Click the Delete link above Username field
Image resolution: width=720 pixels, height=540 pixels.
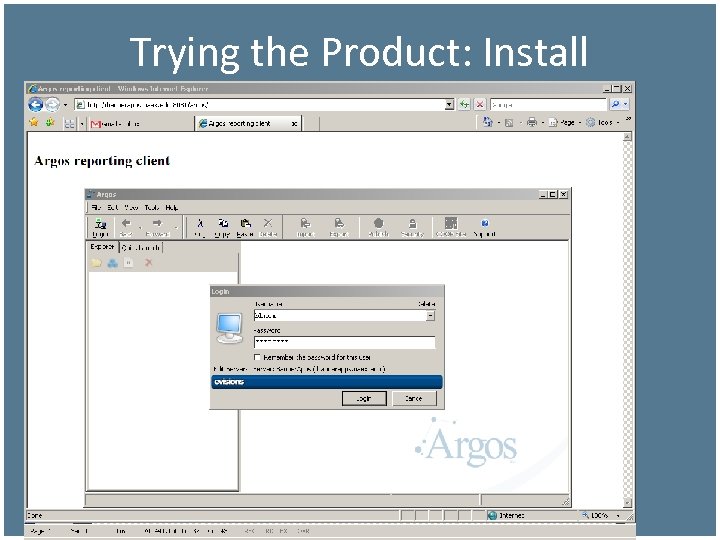427,304
